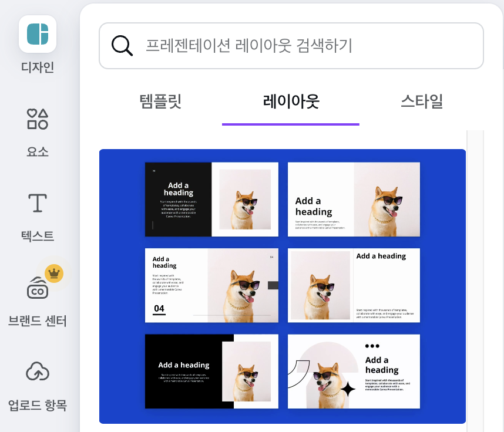Screen dimensions: 504x432
Task: Click the presentation layout search field
Action: point(294,45)
